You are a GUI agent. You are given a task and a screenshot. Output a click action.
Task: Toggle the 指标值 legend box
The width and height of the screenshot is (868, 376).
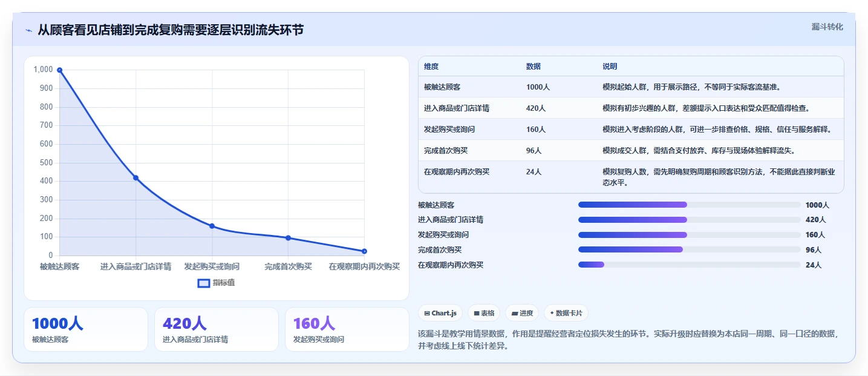(204, 283)
